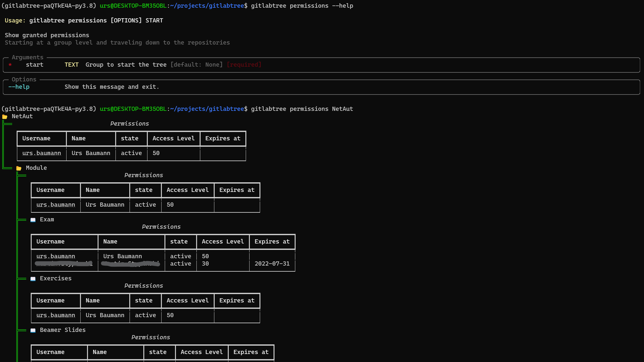Click the Permissions title under Beamer Slides
The width and height of the screenshot is (644, 362).
click(151, 337)
